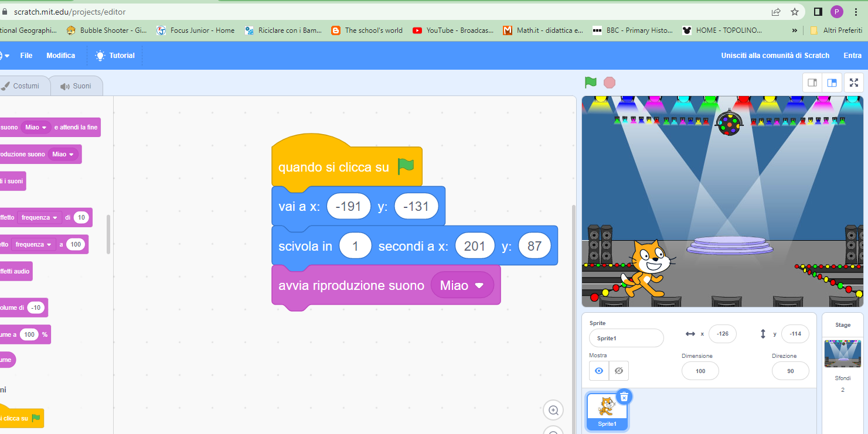Open the File menu
Viewport: 868px width, 434px height.
pyautogui.click(x=26, y=56)
